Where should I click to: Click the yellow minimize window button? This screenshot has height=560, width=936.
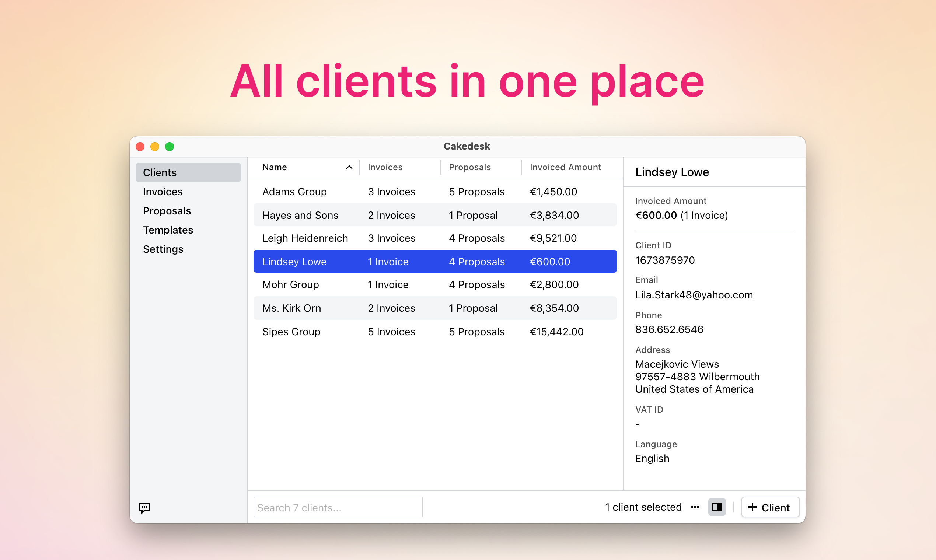(x=155, y=146)
